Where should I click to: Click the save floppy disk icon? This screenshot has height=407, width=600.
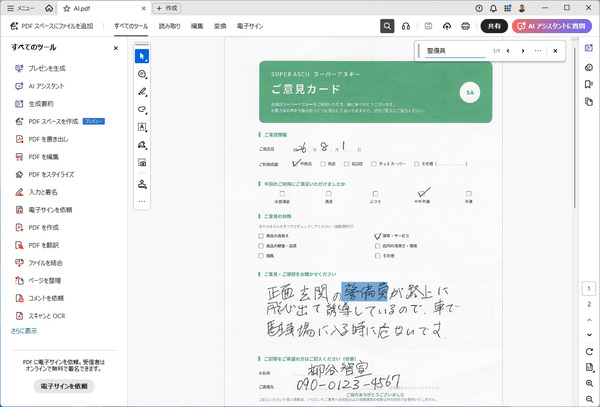[429, 26]
